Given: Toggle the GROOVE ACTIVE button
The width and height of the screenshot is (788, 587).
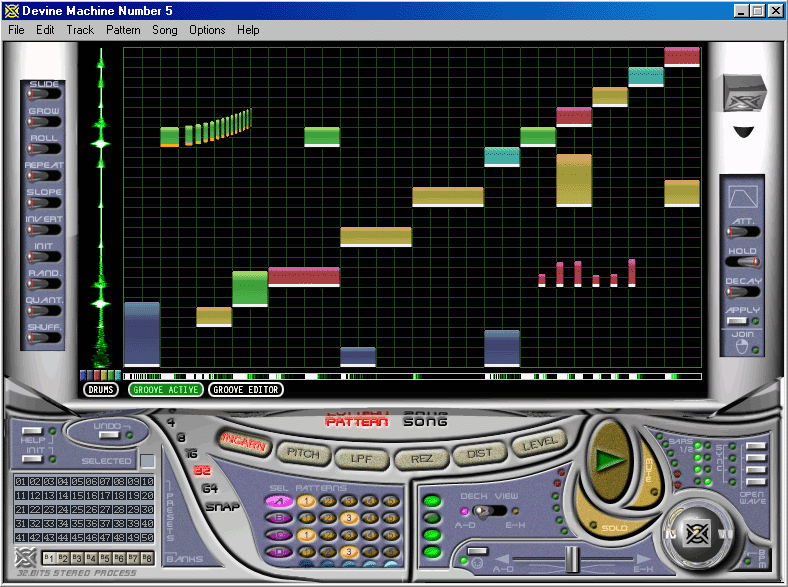Looking at the screenshot, I should pos(165,389).
